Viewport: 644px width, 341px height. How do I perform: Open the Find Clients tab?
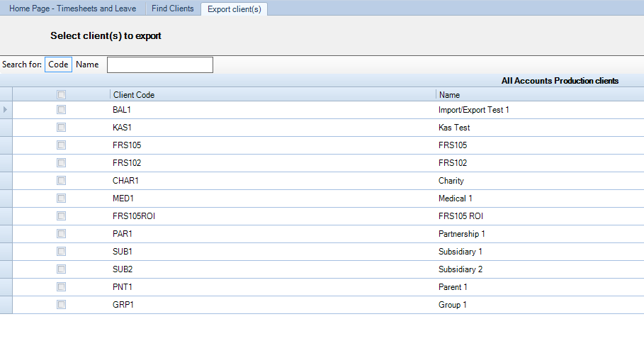click(172, 9)
